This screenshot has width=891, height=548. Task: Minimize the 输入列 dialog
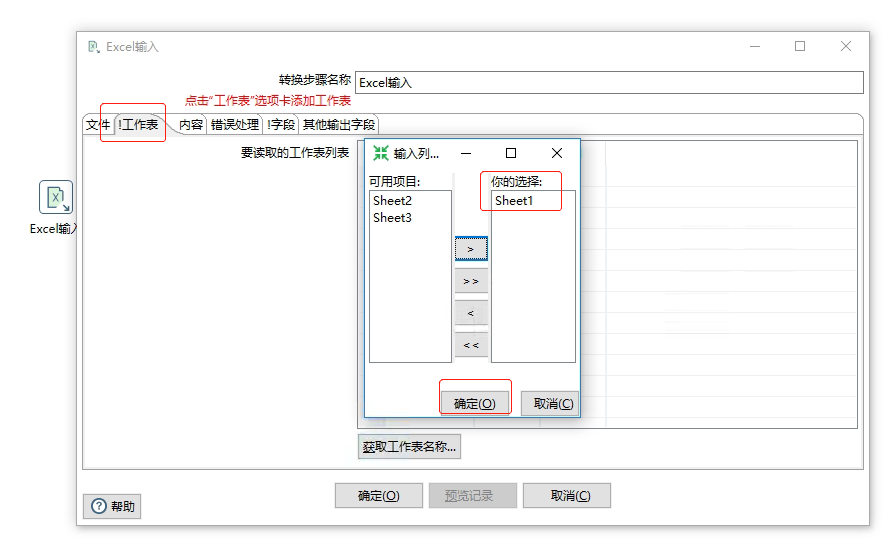point(466,153)
